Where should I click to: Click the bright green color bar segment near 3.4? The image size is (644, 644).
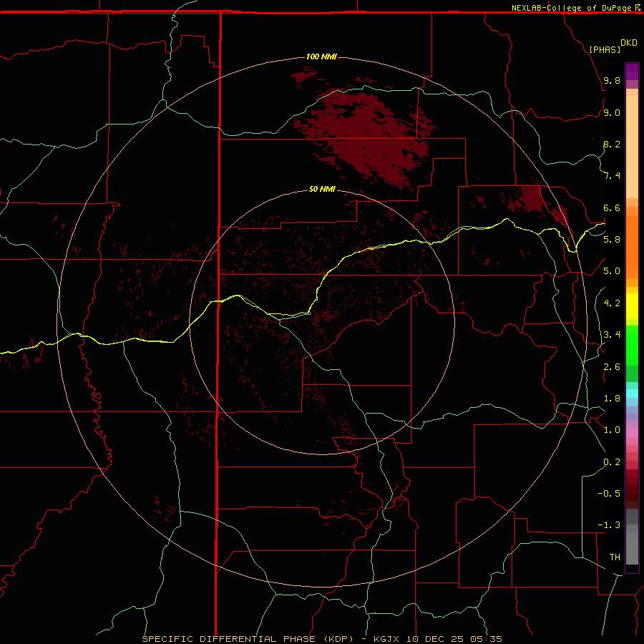(x=632, y=345)
